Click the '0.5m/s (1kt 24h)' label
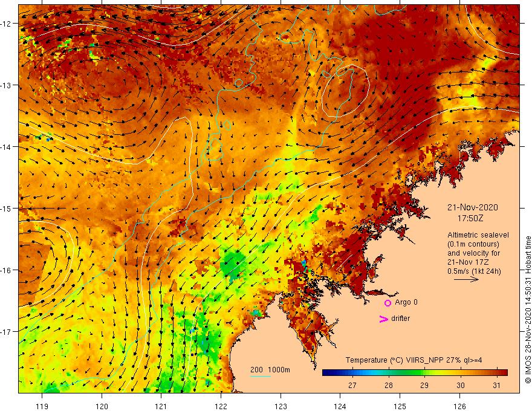Screen dimensions: 532x411 (x=474, y=271)
